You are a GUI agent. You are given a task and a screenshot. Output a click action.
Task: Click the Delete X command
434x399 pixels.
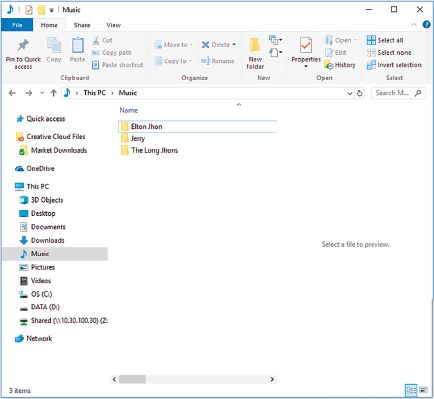[x=218, y=45]
